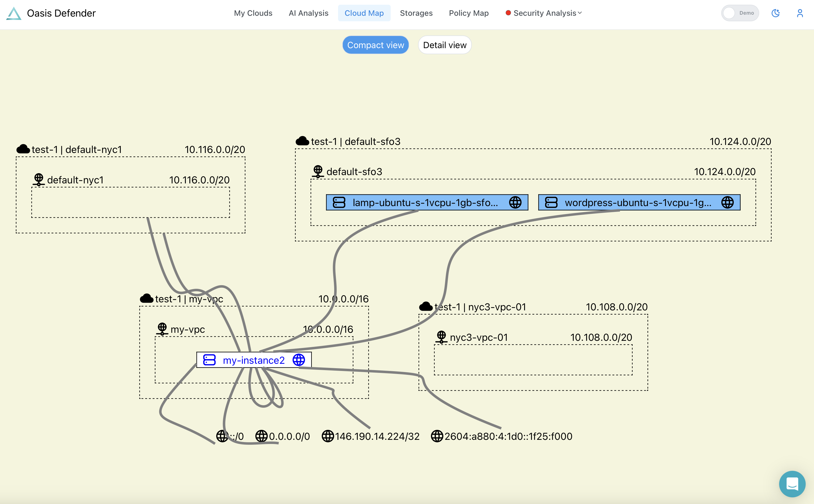Click server icon on lamp-ubuntu instance
The width and height of the screenshot is (814, 504).
[339, 202]
